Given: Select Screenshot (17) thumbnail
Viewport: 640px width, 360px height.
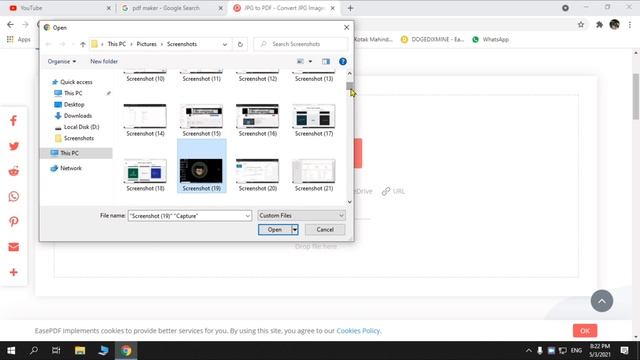Looking at the screenshot, I should 314,120.
